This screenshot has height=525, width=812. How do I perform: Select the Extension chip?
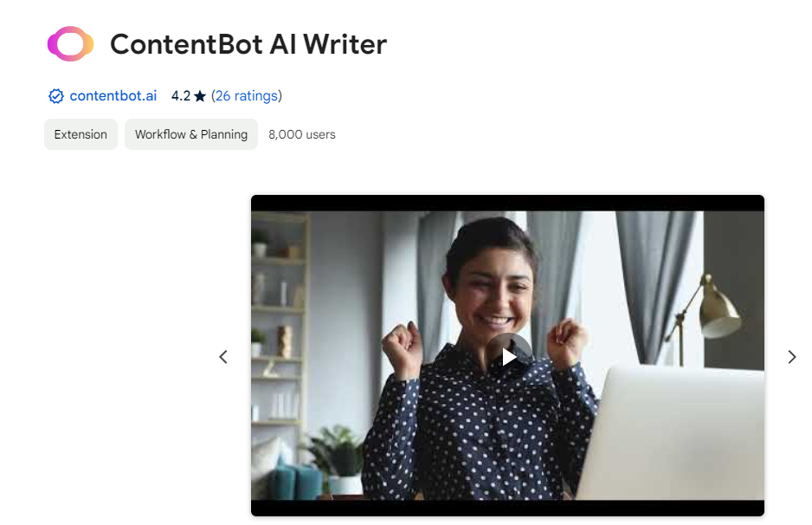(x=81, y=134)
